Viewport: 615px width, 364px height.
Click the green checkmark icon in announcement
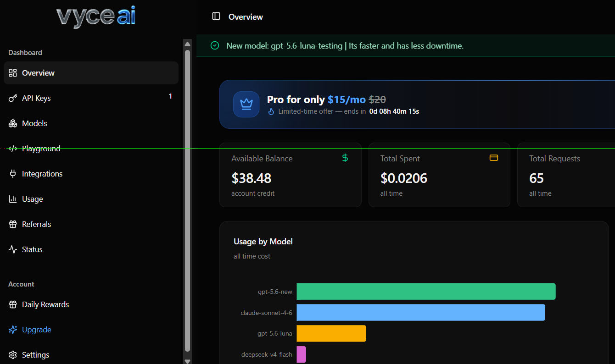point(214,45)
